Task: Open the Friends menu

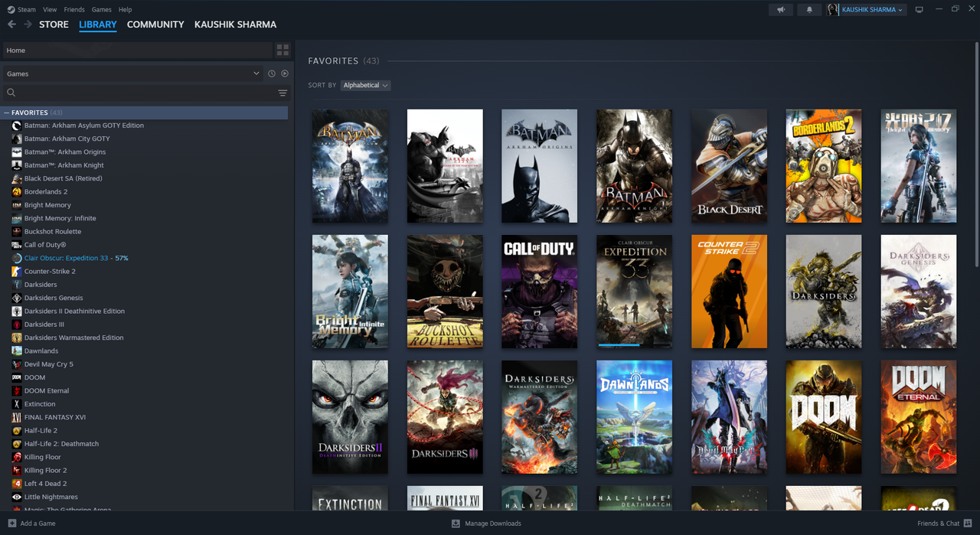Action: point(74,9)
